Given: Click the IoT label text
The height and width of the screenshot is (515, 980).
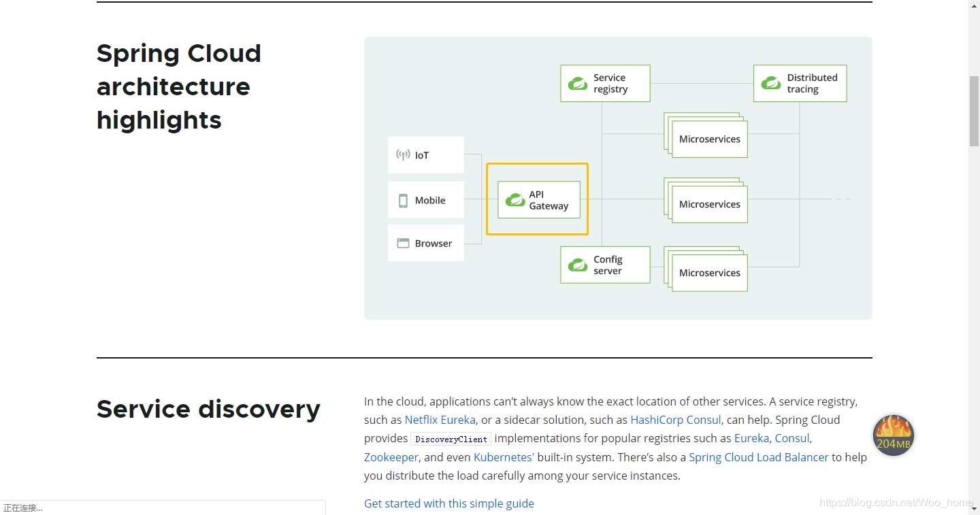Looking at the screenshot, I should (422, 155).
